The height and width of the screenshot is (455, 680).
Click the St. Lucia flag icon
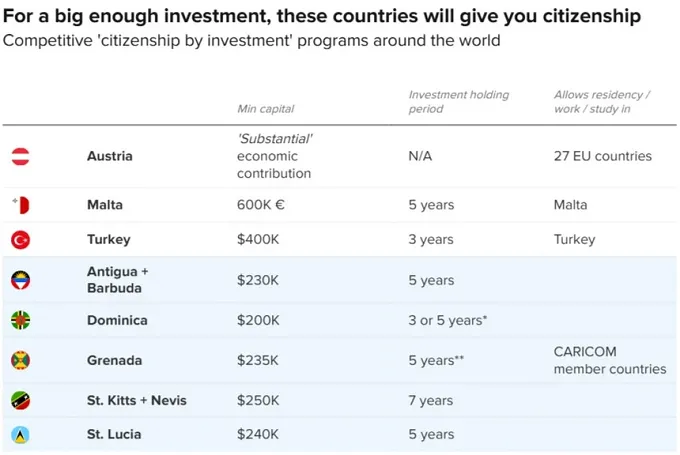coord(20,435)
